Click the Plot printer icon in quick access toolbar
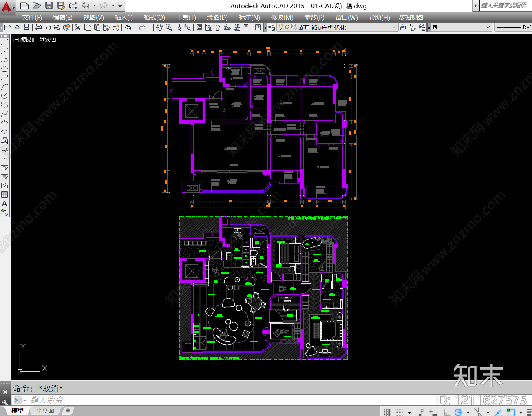This screenshot has width=532, height=416. coord(73,5)
